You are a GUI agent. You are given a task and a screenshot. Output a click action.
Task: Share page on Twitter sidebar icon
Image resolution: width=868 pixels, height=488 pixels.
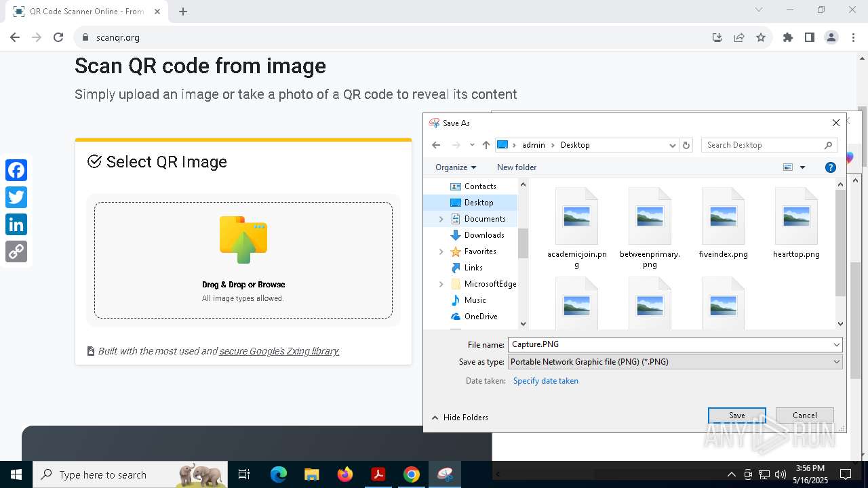16,197
